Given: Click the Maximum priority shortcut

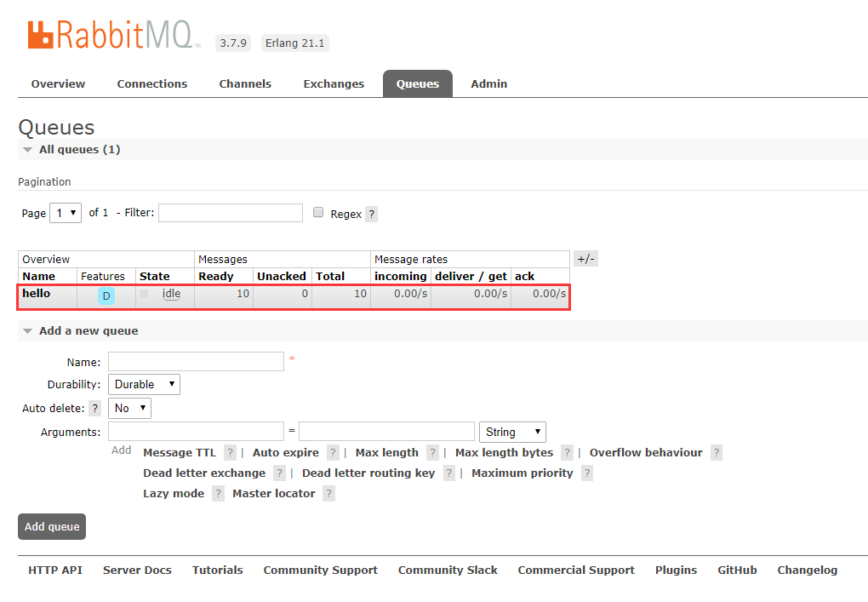Looking at the screenshot, I should click(522, 473).
